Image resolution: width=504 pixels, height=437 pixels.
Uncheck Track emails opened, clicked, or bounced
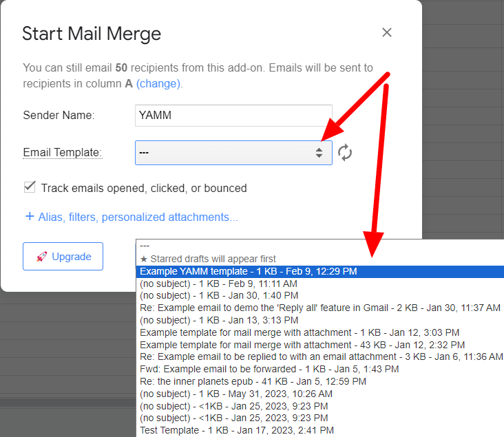click(x=30, y=187)
